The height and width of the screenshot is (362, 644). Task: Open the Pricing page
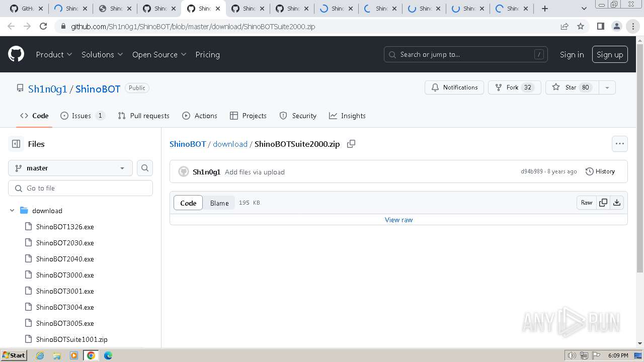[x=207, y=54]
